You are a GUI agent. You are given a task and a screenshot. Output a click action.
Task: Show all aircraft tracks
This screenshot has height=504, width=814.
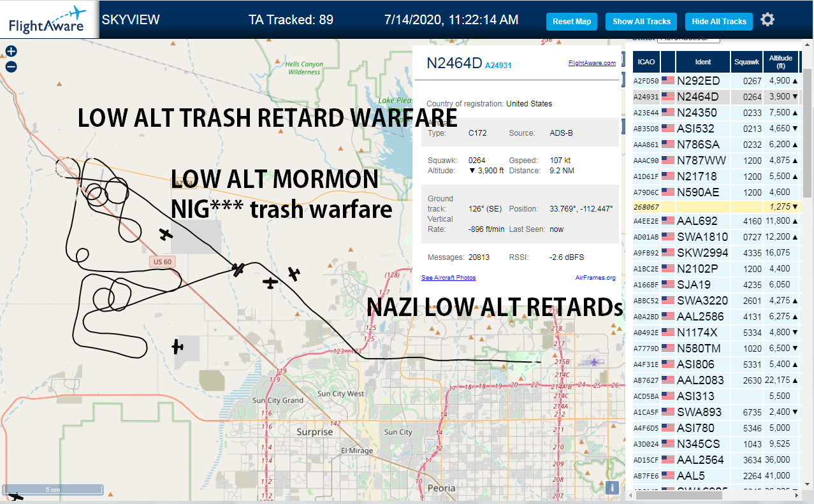(641, 21)
